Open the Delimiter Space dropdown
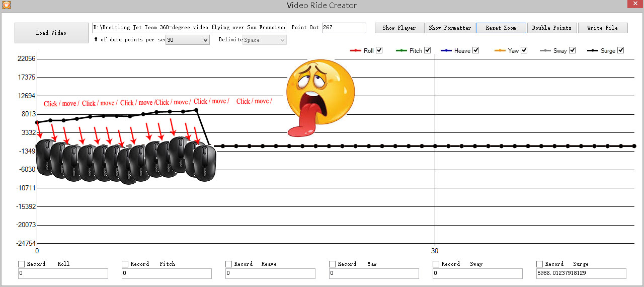The image size is (644, 287). tap(265, 40)
